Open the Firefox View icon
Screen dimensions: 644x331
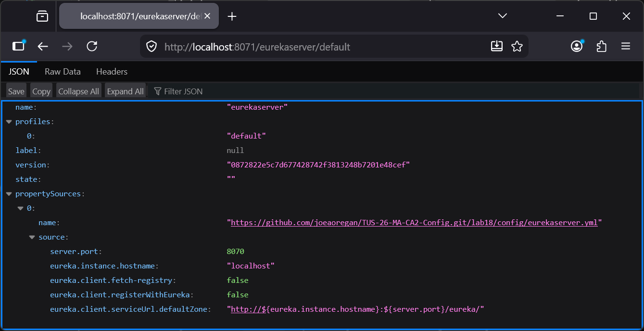coord(42,16)
